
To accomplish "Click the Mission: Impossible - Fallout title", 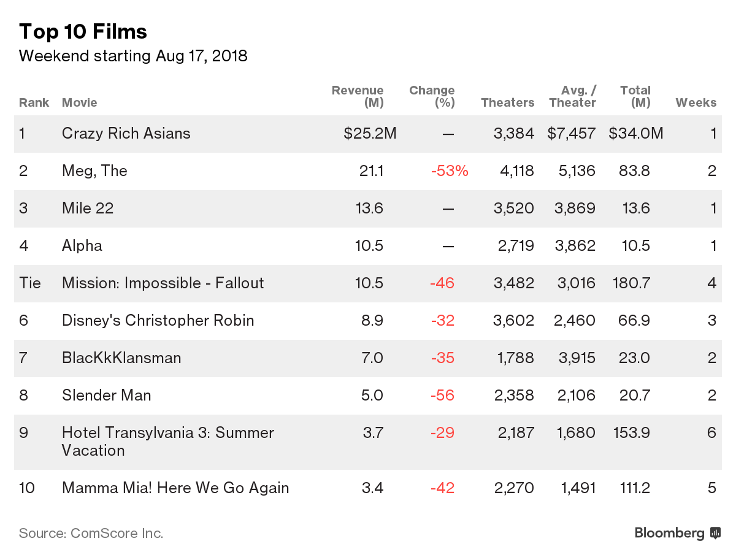I will (x=163, y=283).
